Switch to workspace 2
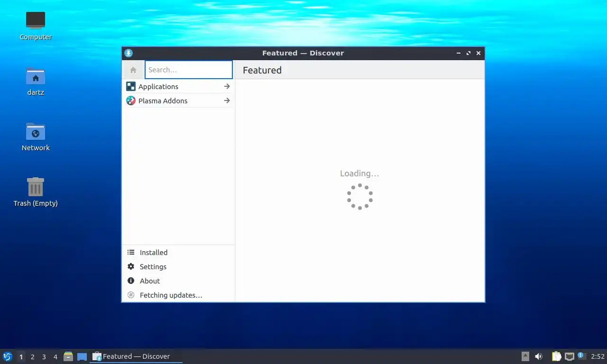This screenshot has width=607, height=364. point(32,357)
